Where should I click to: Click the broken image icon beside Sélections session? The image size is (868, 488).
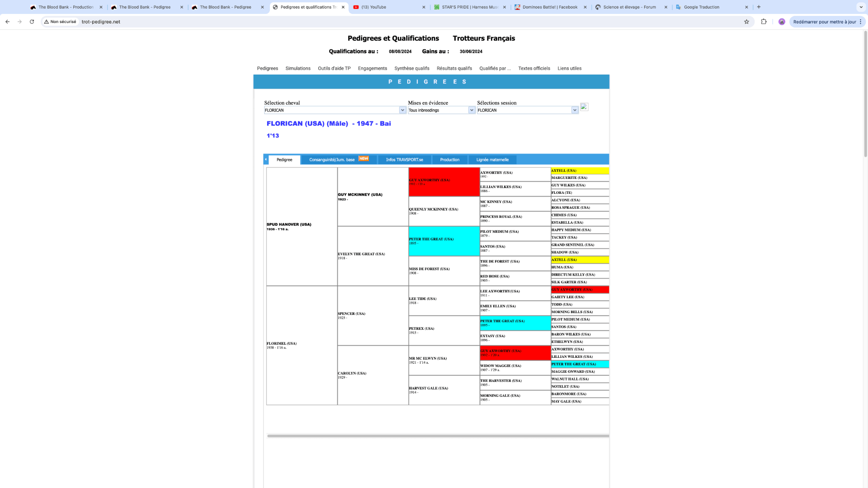pos(584,107)
